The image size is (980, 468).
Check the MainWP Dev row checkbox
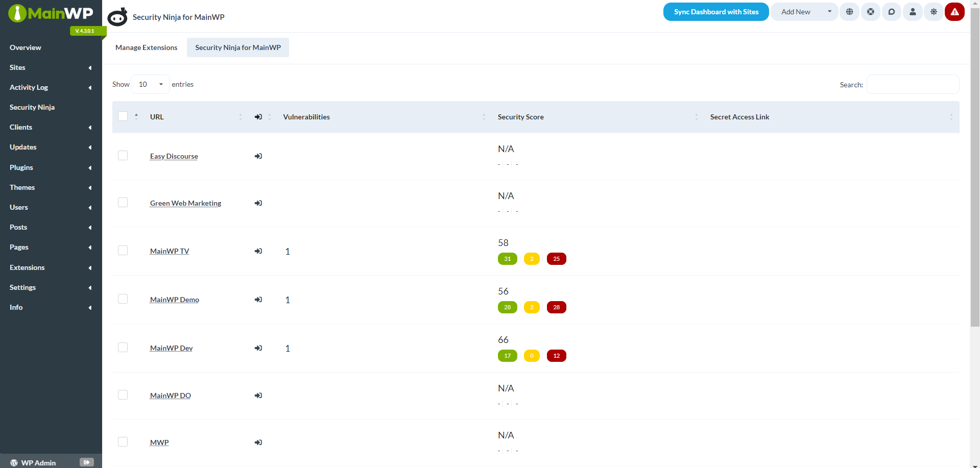click(x=123, y=348)
